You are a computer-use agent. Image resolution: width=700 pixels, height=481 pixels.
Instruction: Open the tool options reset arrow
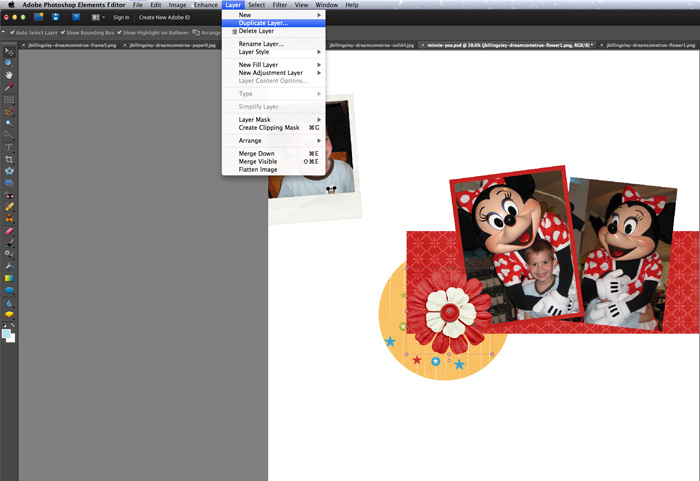(x=3, y=32)
